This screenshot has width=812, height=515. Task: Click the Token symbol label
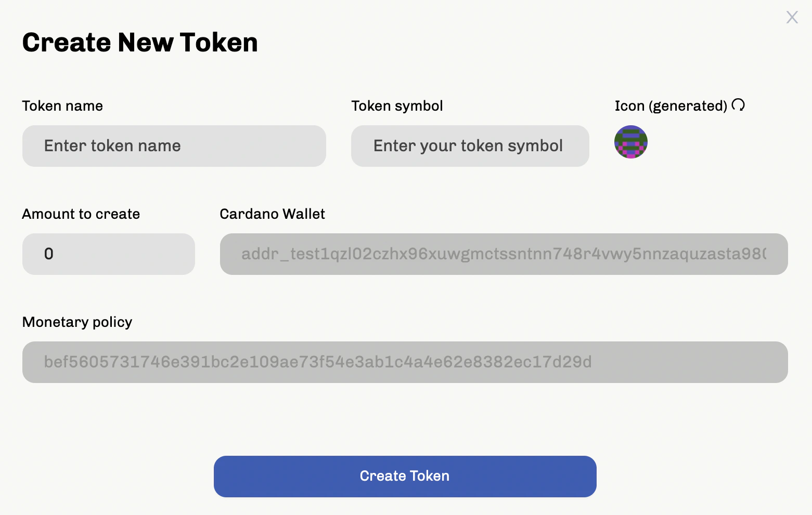397,106
